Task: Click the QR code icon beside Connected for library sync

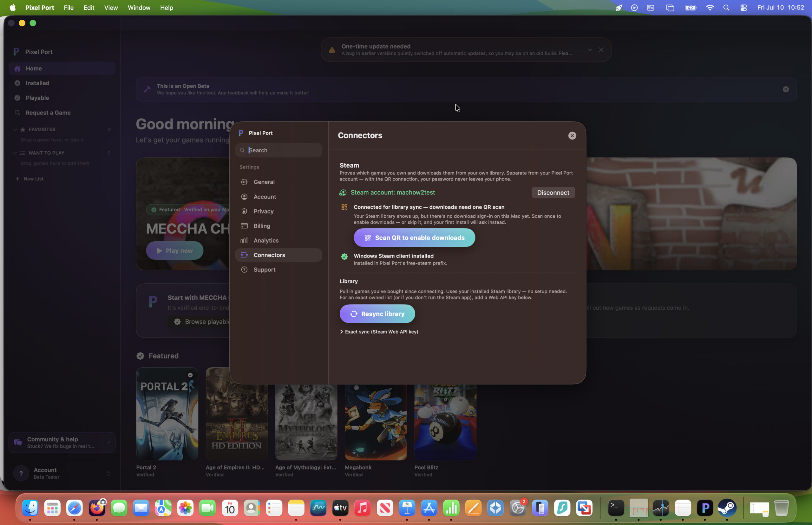Action: [x=344, y=207]
